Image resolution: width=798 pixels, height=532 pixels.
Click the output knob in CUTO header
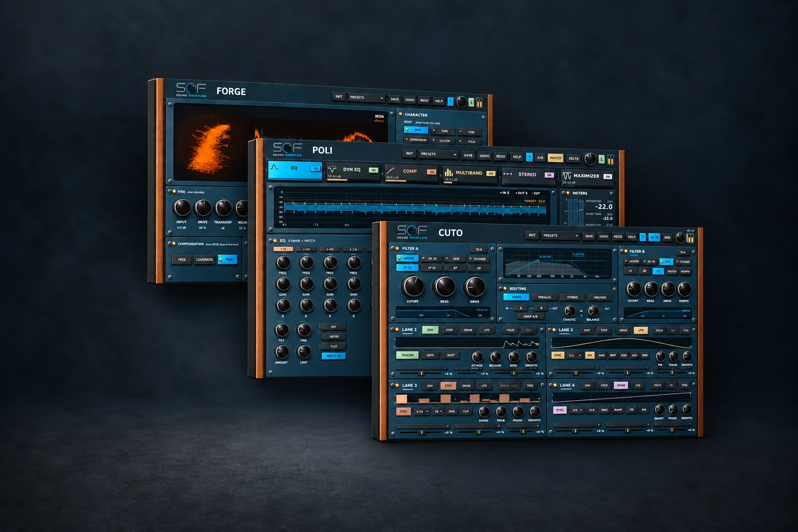point(680,238)
